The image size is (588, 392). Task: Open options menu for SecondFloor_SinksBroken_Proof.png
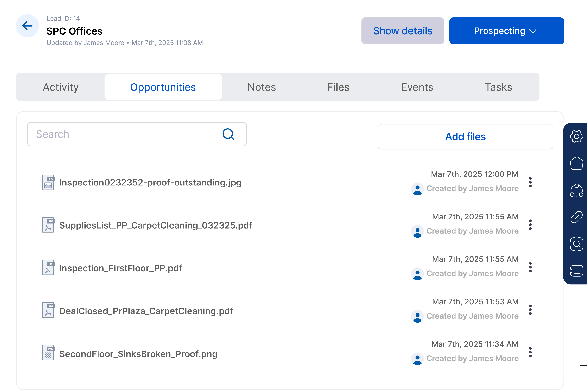point(530,352)
